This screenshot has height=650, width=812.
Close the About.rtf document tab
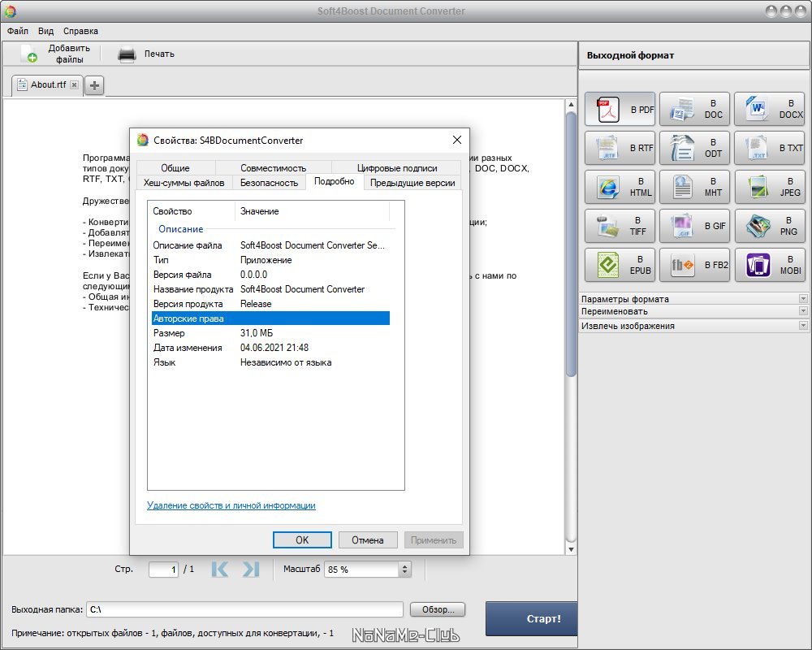coord(74,84)
